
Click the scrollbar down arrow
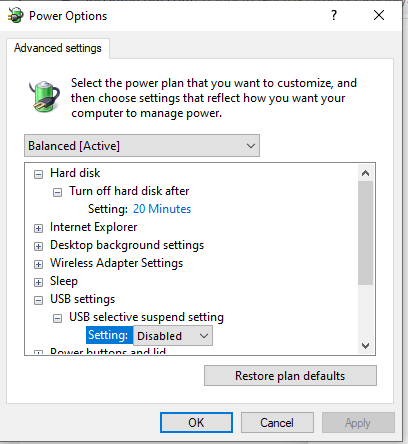pos(365,346)
